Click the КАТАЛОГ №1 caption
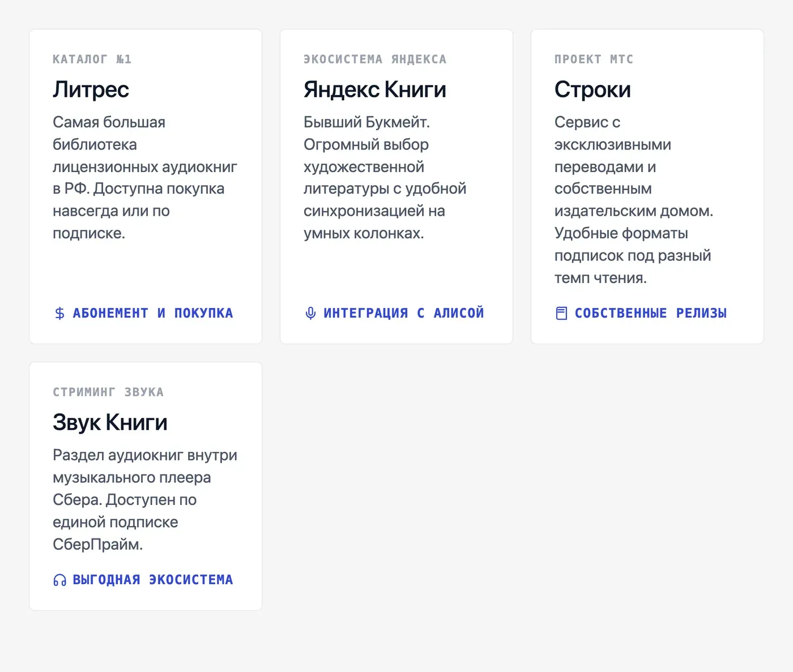The image size is (793, 672). 92,59
